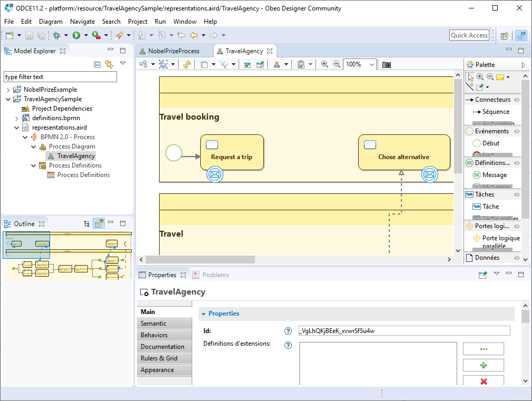Viewport: 532px width, 401px height.
Task: Pin the Connecteurs palette drawer
Action: pos(517,100)
